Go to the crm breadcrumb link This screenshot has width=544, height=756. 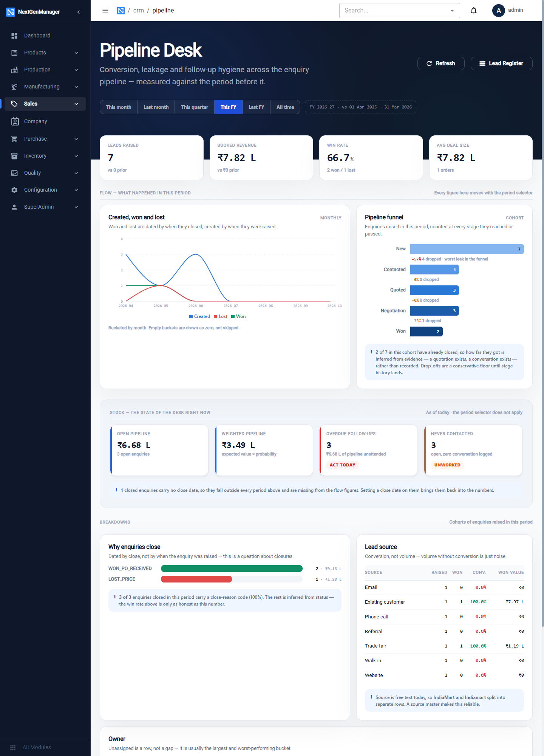tap(138, 11)
